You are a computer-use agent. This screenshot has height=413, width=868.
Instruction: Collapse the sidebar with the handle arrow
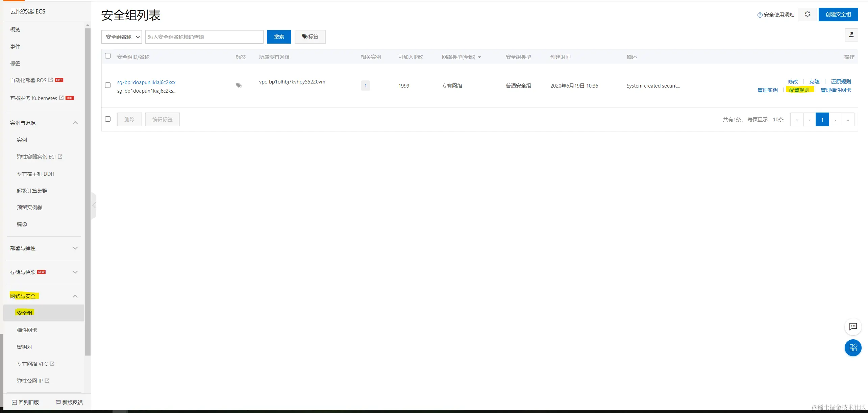[94, 205]
